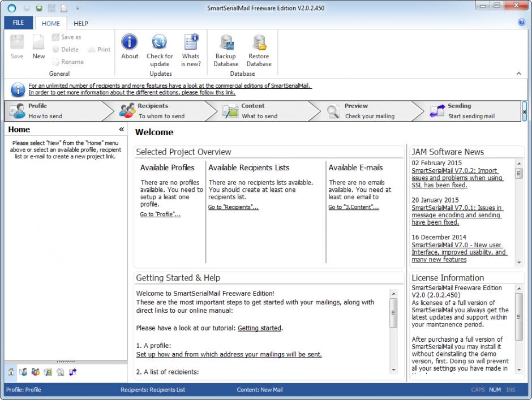Click the blue info icon in notice bar

pyautogui.click(x=18, y=89)
